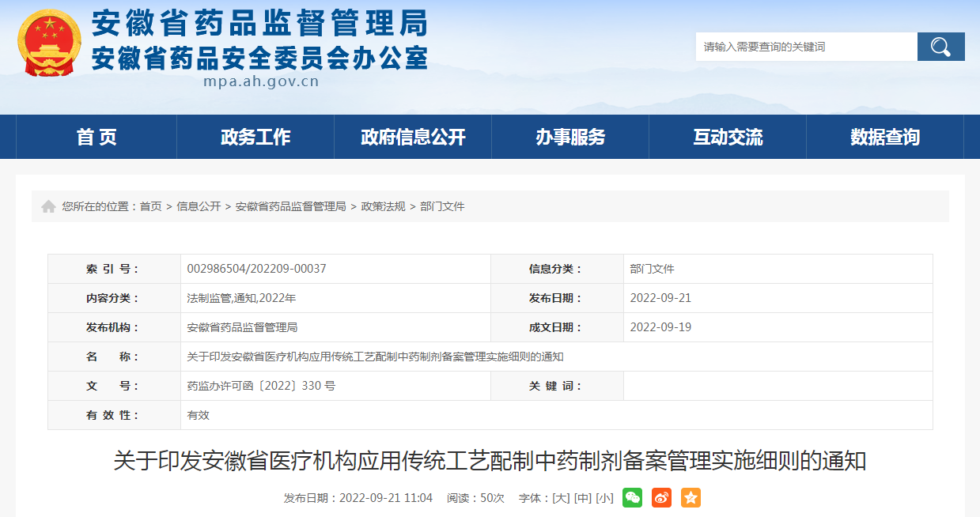Click the orange star favorite icon
Screen dimensions: 980x517
691,498
